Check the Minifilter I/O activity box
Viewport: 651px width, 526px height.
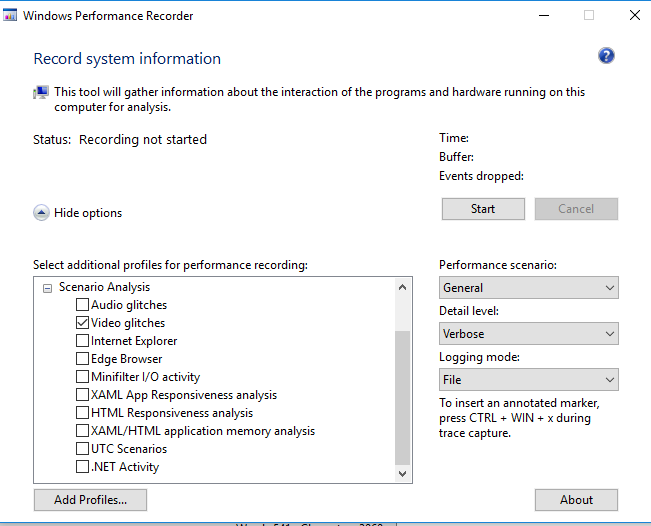click(82, 377)
